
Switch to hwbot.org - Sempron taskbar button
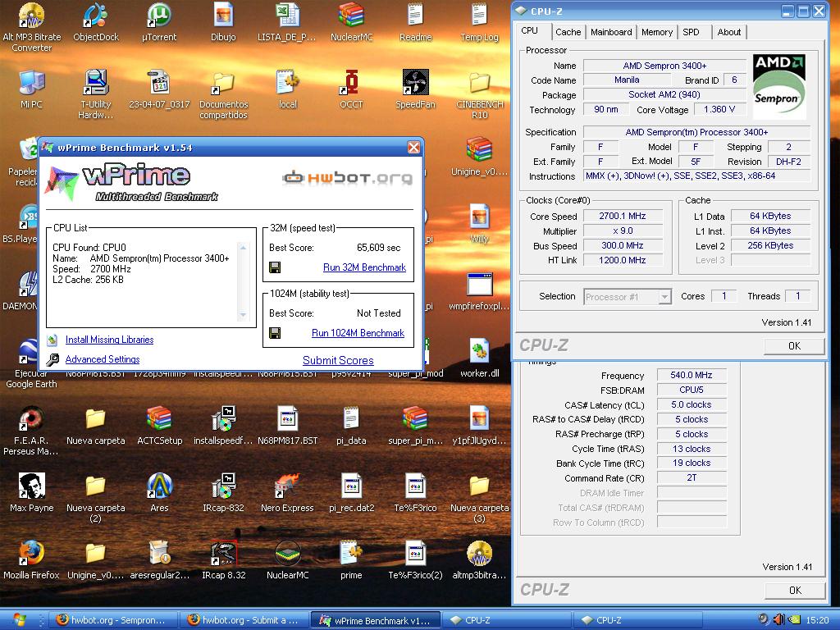point(112,620)
